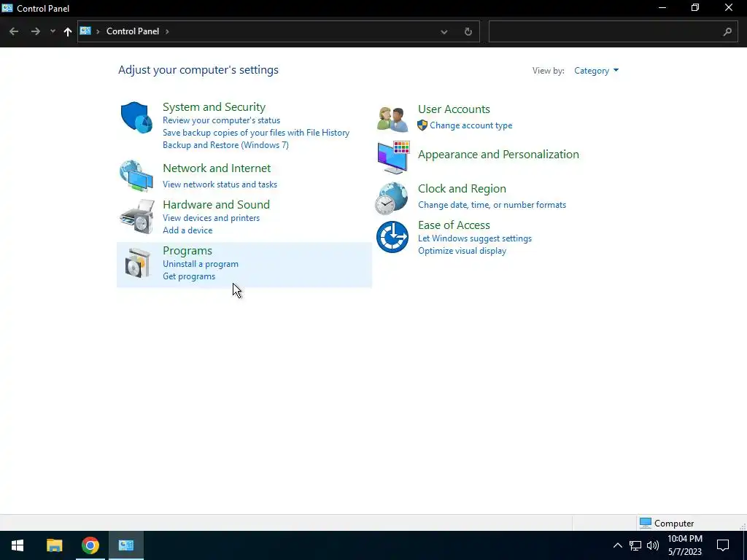The height and width of the screenshot is (560, 747).
Task: Click View devices and printers
Action: pos(211,217)
